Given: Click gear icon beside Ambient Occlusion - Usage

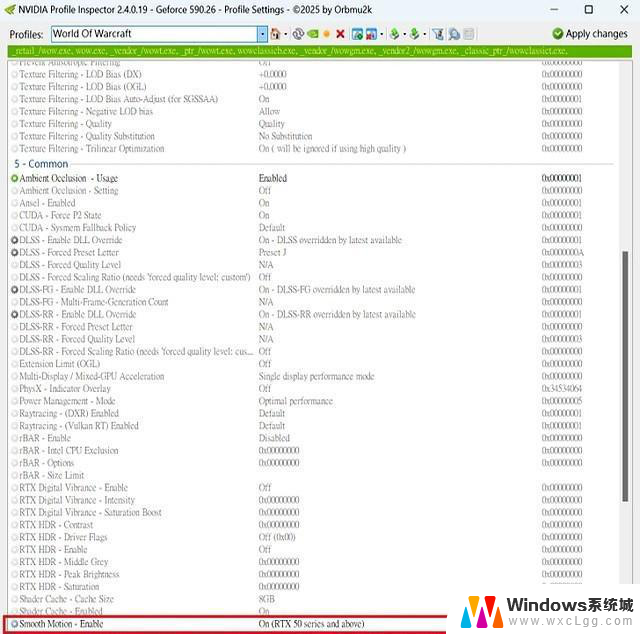Looking at the screenshot, I should [15, 178].
